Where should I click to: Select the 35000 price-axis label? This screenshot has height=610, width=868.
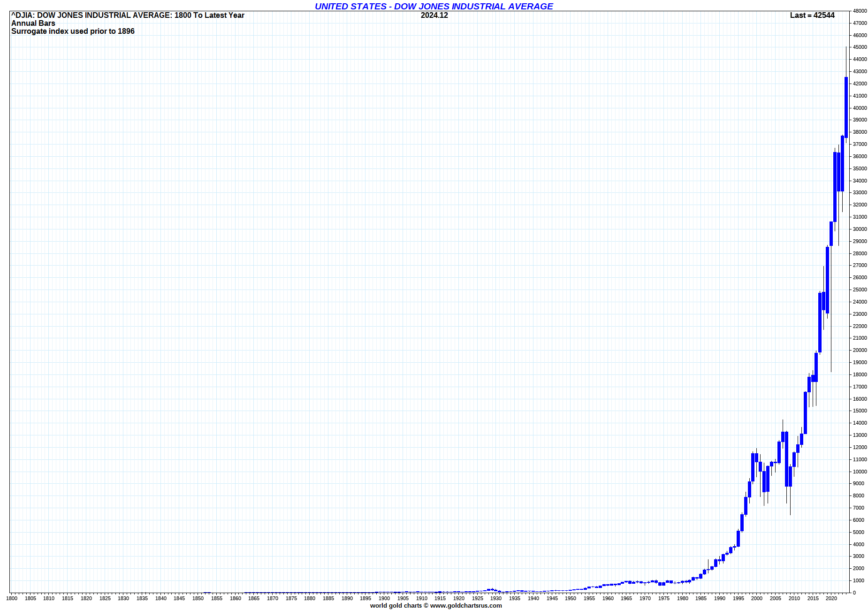click(860, 168)
